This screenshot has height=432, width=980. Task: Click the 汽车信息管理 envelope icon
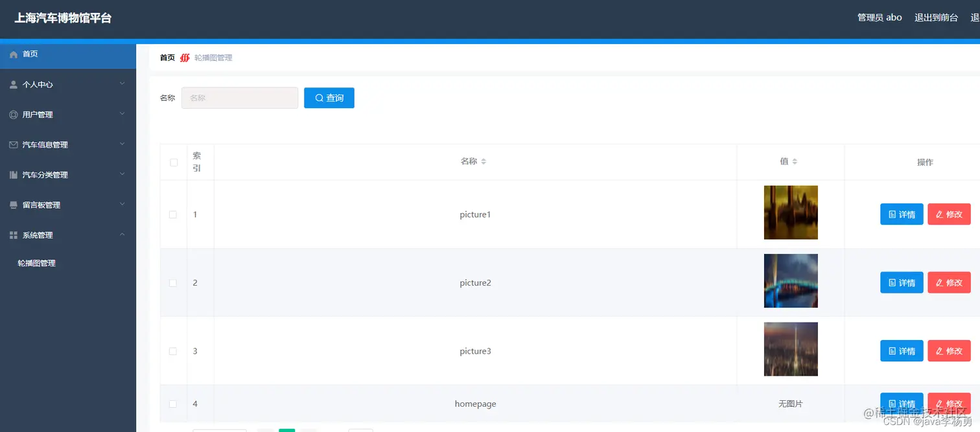coord(14,145)
